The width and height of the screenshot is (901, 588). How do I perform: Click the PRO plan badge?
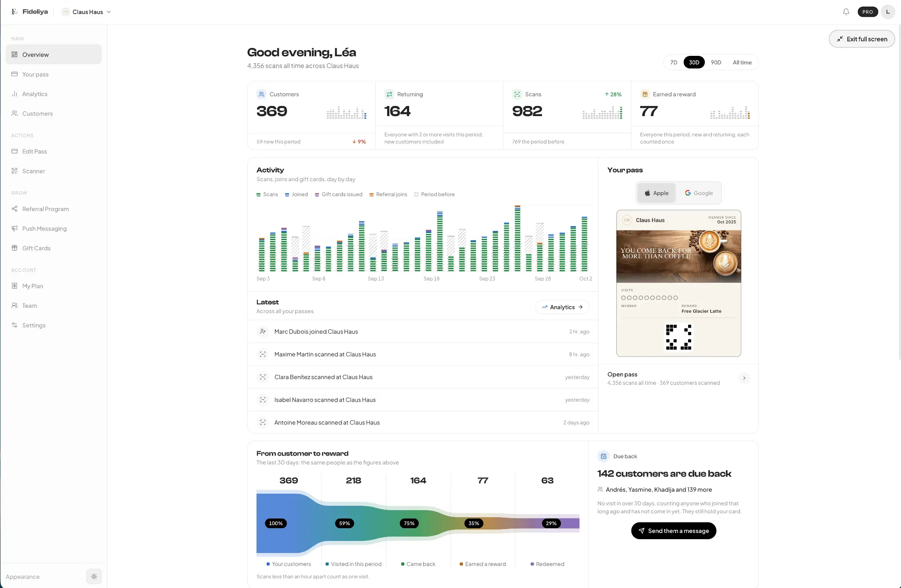pos(868,12)
